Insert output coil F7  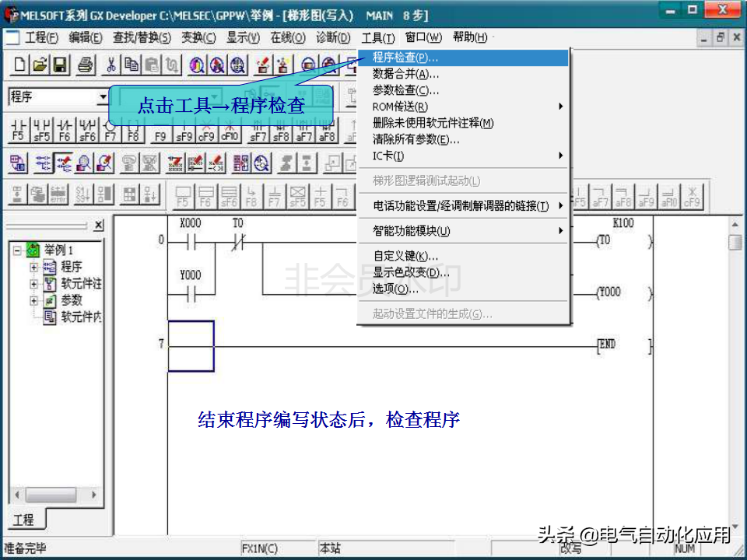110,130
